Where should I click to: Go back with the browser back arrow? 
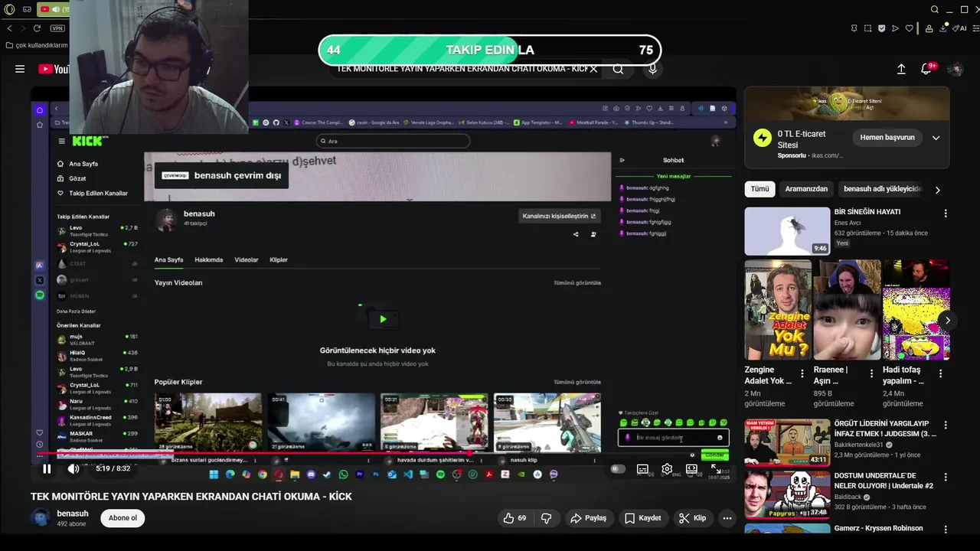9,28
